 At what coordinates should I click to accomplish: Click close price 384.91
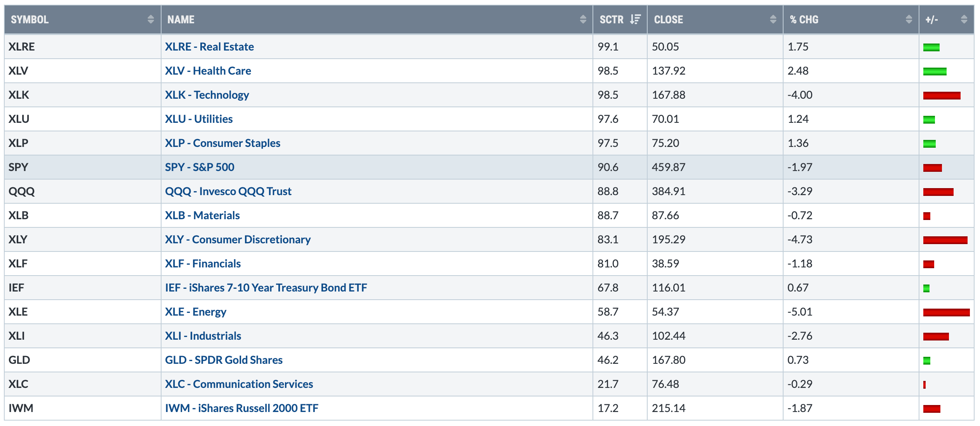(x=669, y=191)
